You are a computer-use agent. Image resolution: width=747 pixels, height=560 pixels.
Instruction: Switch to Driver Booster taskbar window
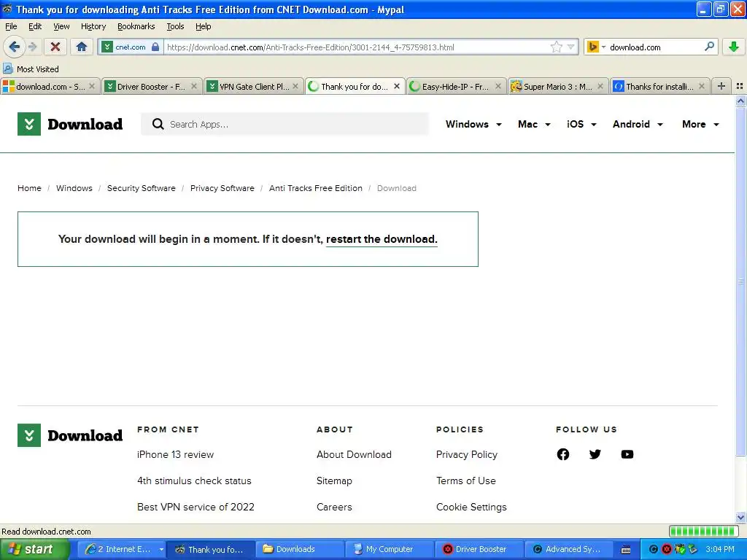pyautogui.click(x=480, y=549)
